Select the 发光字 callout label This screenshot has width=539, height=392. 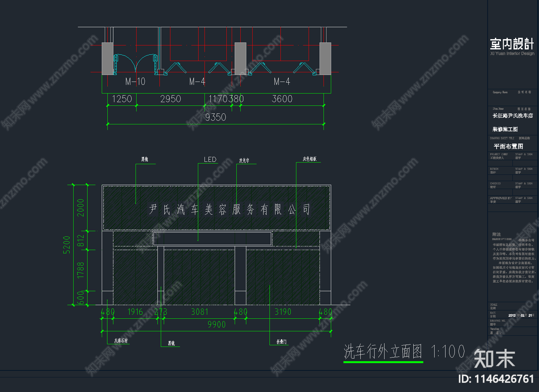(244, 160)
